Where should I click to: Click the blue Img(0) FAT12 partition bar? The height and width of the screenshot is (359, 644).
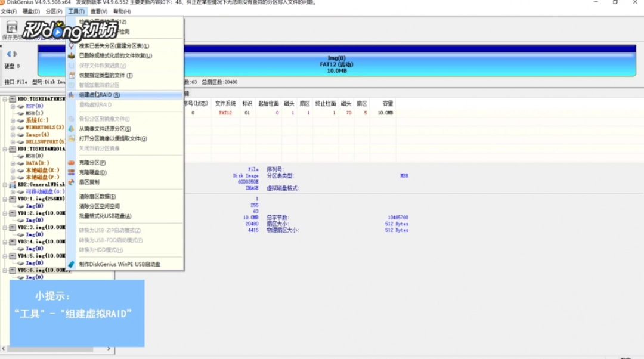336,64
